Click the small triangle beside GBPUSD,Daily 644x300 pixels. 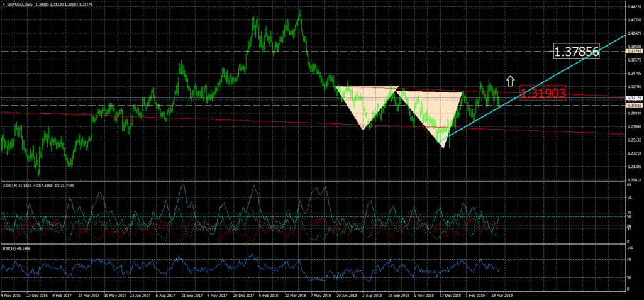pos(3,3)
